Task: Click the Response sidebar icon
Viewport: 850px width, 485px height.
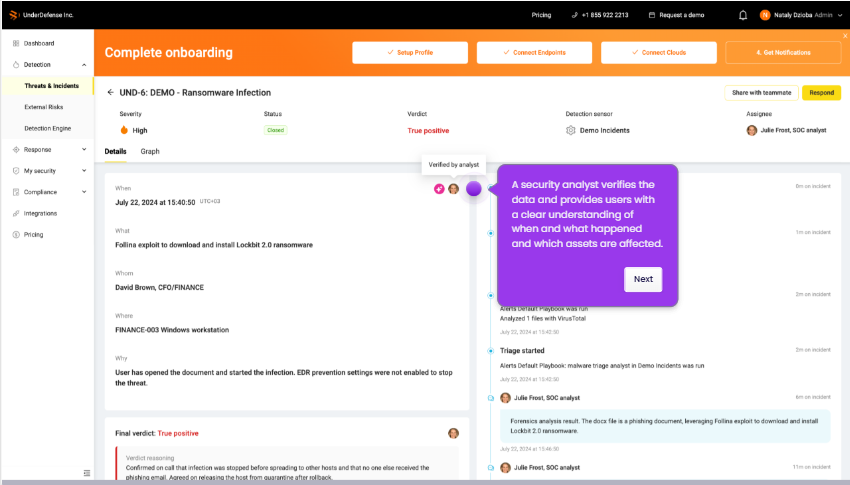Action: [16, 150]
